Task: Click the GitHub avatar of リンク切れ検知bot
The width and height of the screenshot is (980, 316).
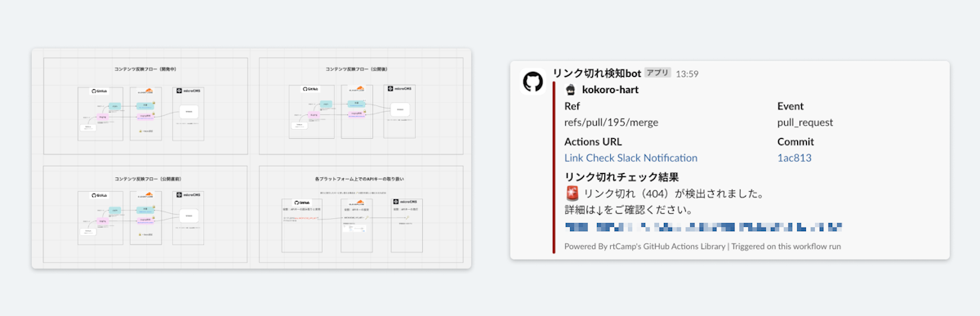Action: click(x=533, y=82)
